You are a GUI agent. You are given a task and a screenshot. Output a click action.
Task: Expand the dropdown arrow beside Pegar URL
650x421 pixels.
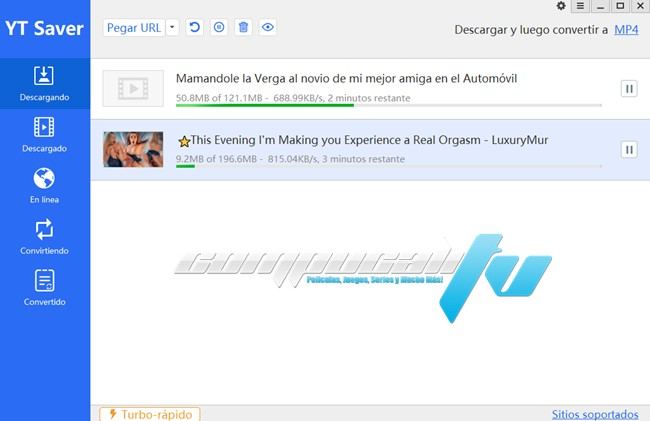tap(172, 28)
